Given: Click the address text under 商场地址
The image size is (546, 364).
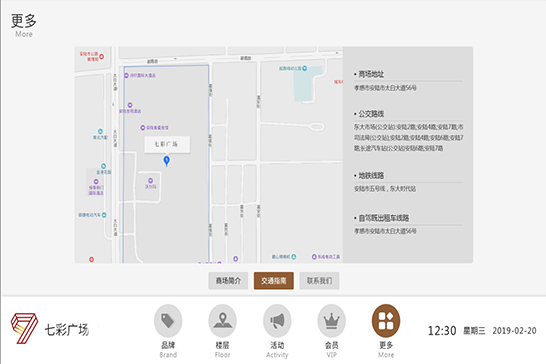Looking at the screenshot, I should tap(385, 88).
